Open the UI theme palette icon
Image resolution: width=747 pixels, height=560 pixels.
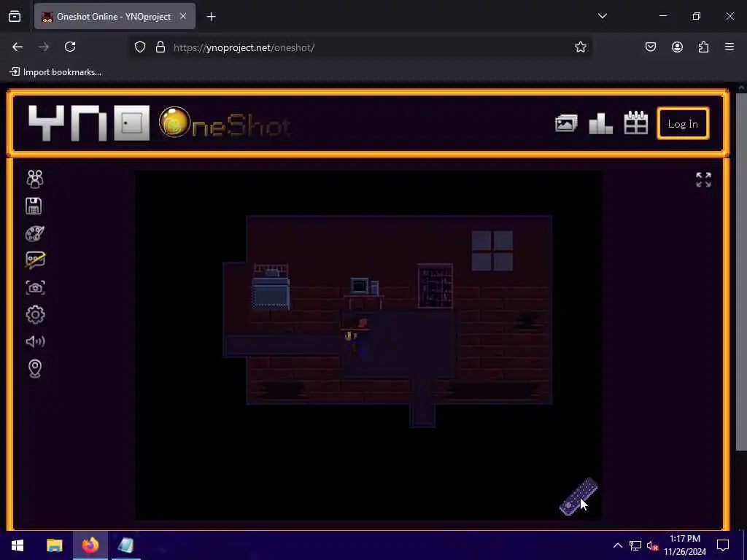35,233
